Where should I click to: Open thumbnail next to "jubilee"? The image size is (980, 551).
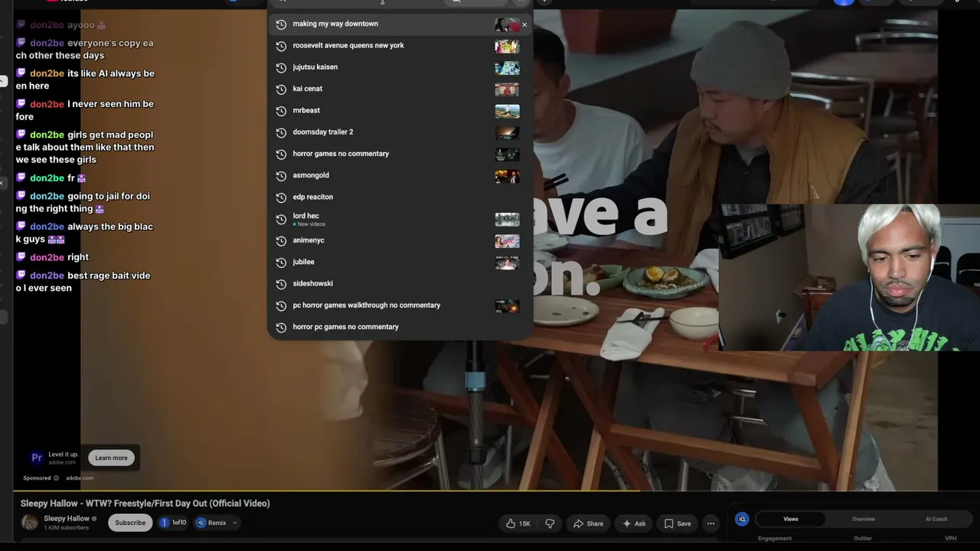point(507,262)
